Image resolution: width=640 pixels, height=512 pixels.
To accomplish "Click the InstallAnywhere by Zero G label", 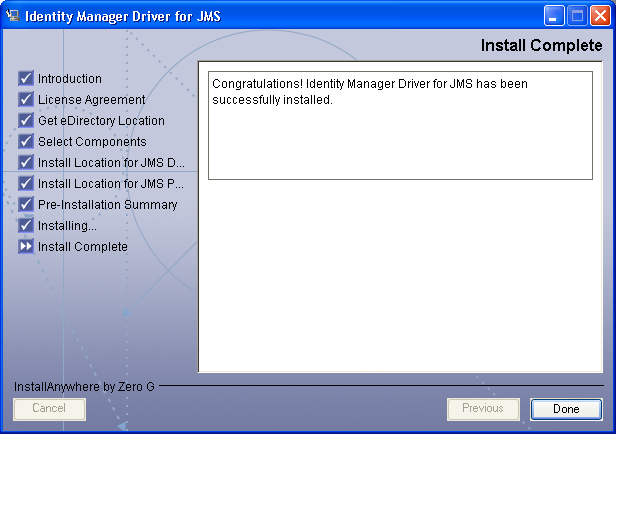I will coord(84,387).
